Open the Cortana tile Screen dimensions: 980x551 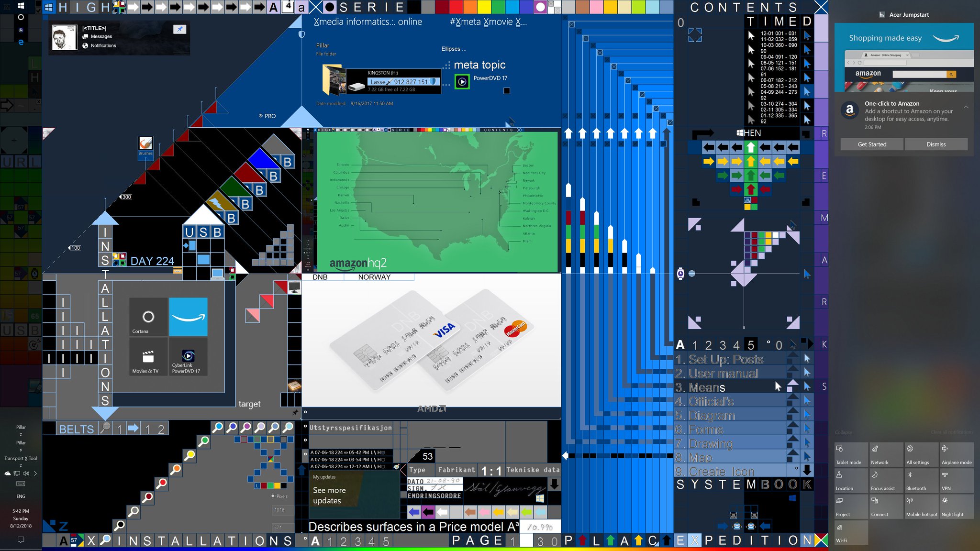click(x=148, y=317)
